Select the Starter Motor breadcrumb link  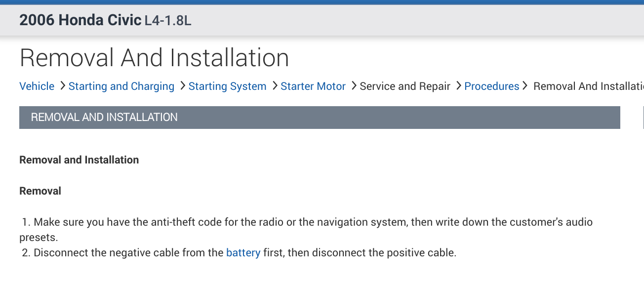tap(313, 86)
